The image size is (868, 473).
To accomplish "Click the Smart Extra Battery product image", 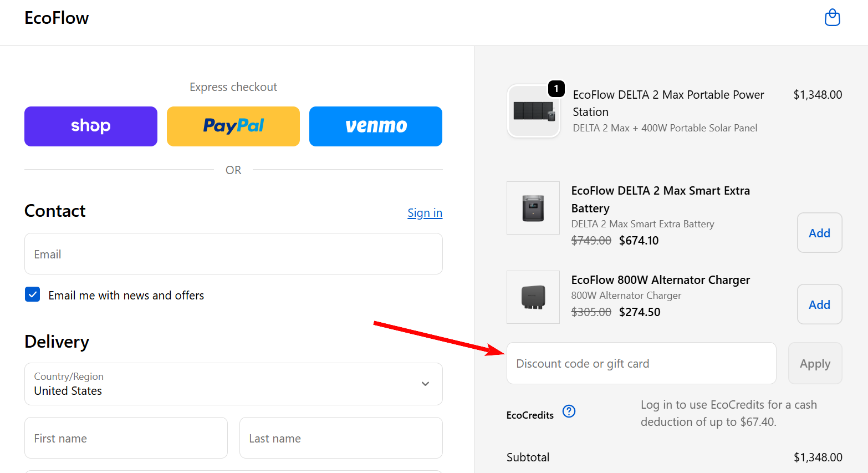I will [x=533, y=208].
